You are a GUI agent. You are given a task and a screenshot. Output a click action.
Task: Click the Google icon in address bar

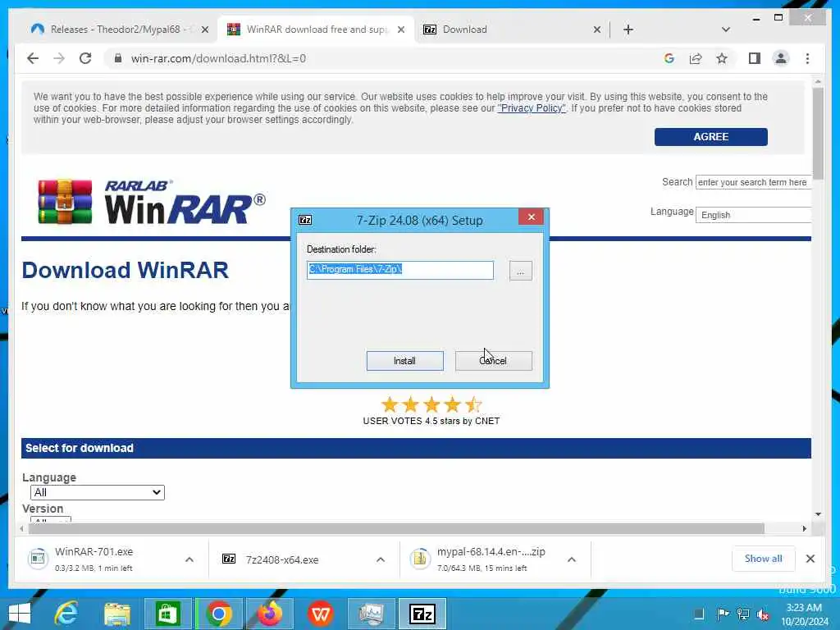pos(669,58)
